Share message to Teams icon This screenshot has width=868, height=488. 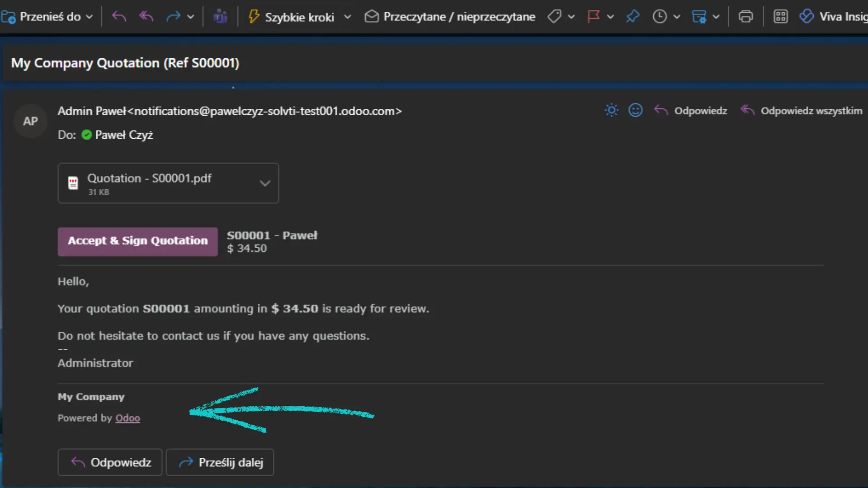(220, 17)
